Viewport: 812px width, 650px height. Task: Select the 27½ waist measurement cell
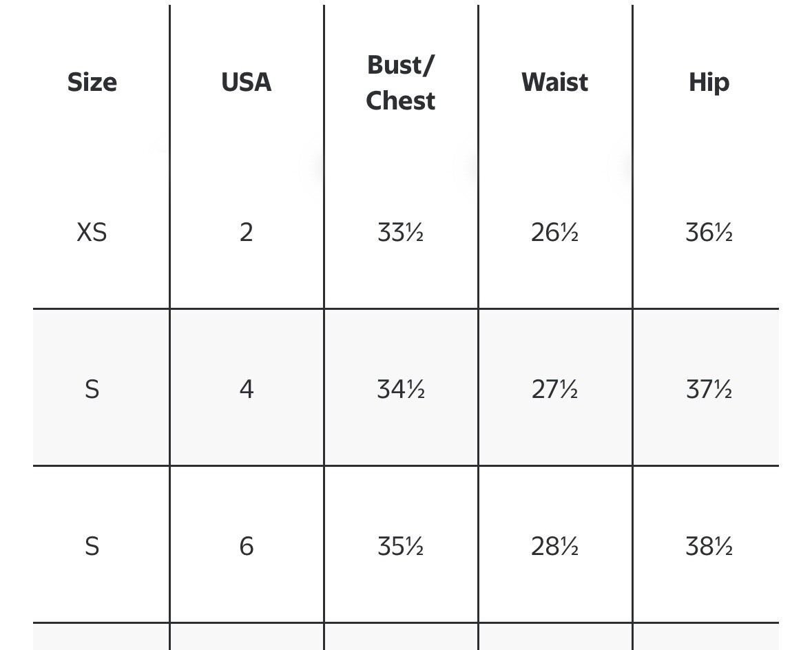(x=554, y=389)
